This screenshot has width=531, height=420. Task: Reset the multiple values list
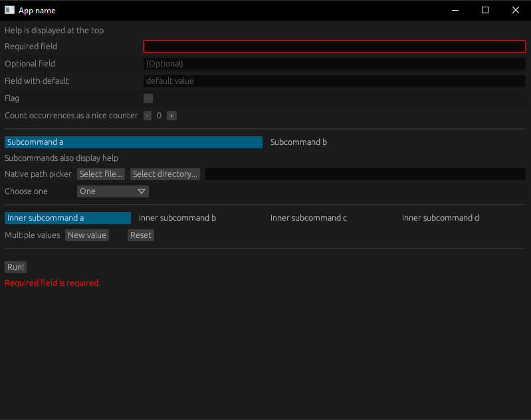coord(141,235)
